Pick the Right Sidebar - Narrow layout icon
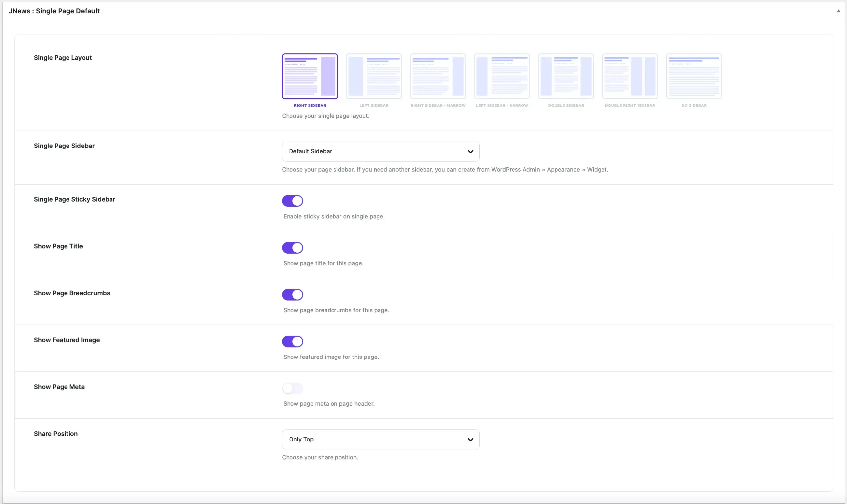847x504 pixels. coord(438,76)
